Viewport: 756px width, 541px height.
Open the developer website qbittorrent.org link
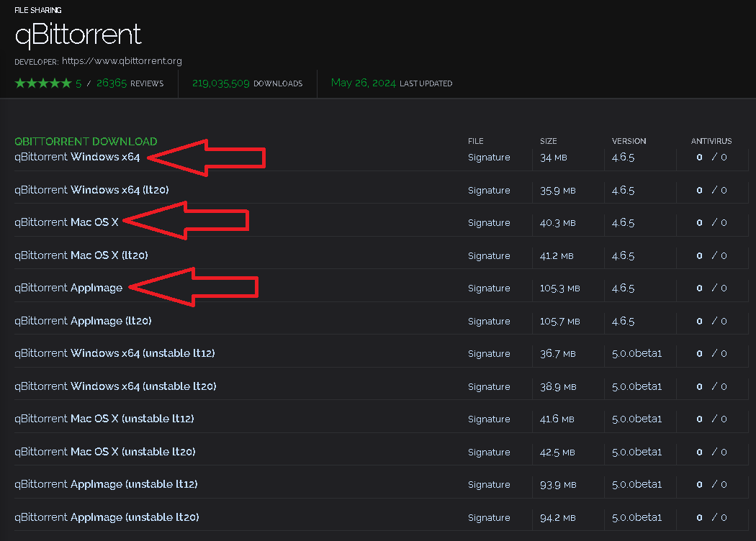(x=122, y=61)
